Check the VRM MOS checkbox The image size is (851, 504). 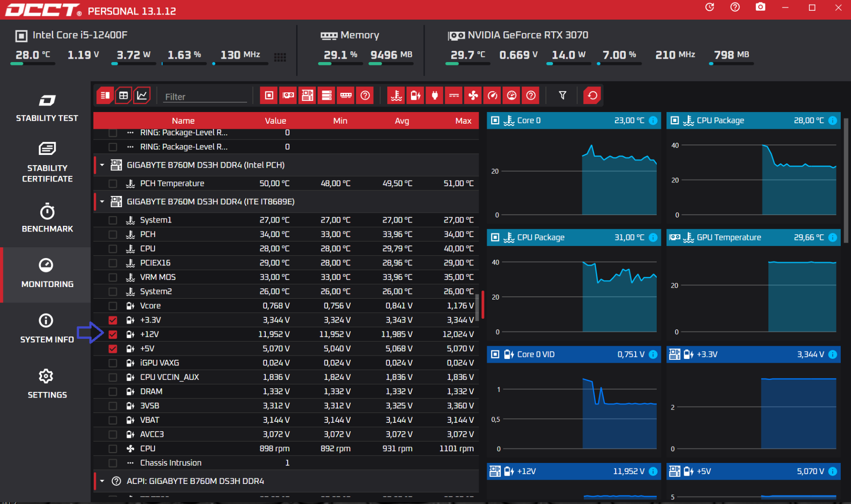(113, 278)
